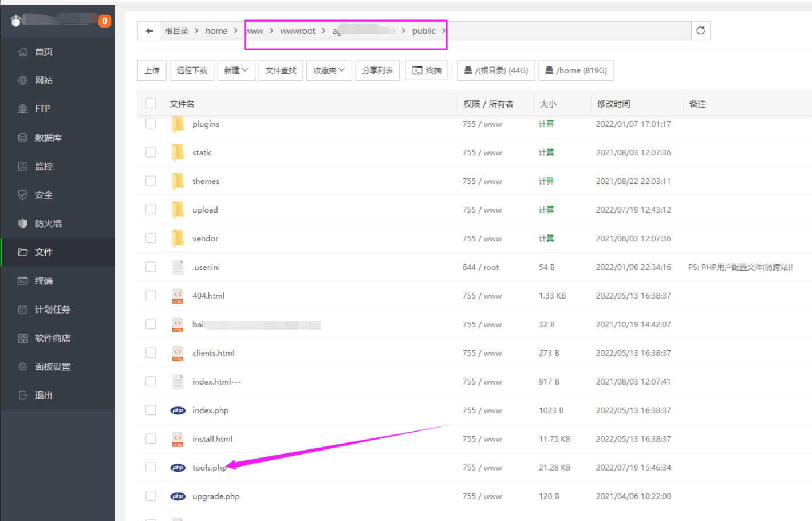Image resolution: width=812 pixels, height=521 pixels.
Task: Click home in the breadcrumb path
Action: (216, 31)
